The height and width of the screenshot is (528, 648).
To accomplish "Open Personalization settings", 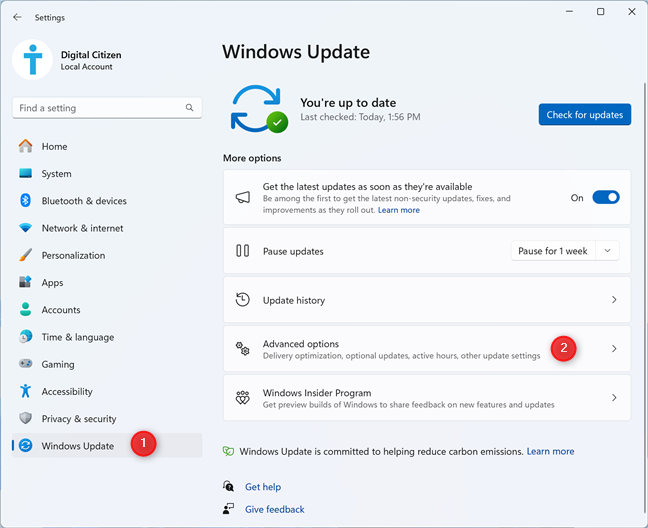I will coord(107,255).
